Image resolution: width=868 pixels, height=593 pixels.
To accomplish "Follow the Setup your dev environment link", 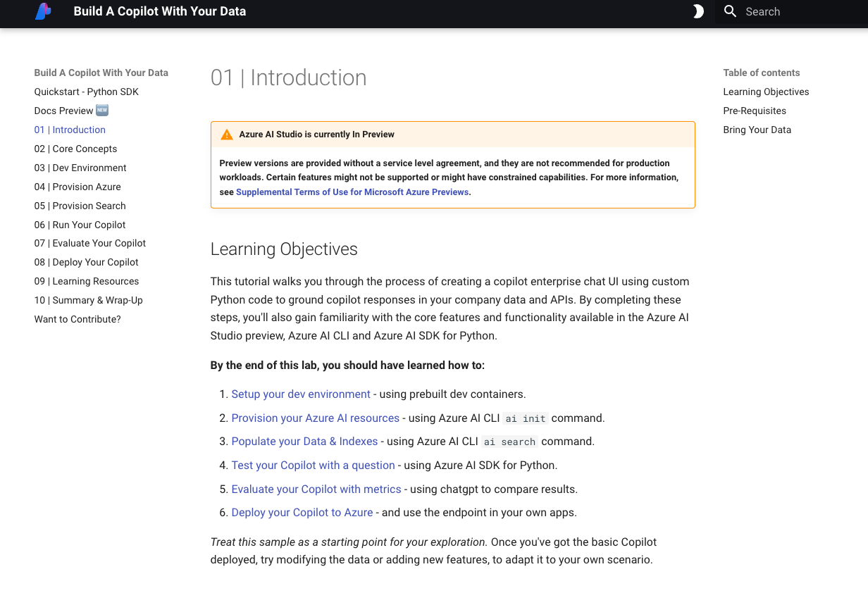I will pos(301,394).
